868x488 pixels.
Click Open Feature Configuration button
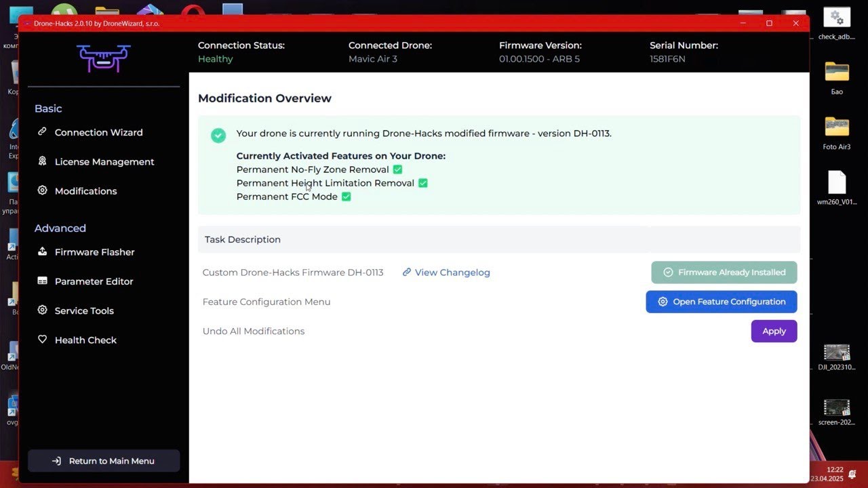pos(722,302)
